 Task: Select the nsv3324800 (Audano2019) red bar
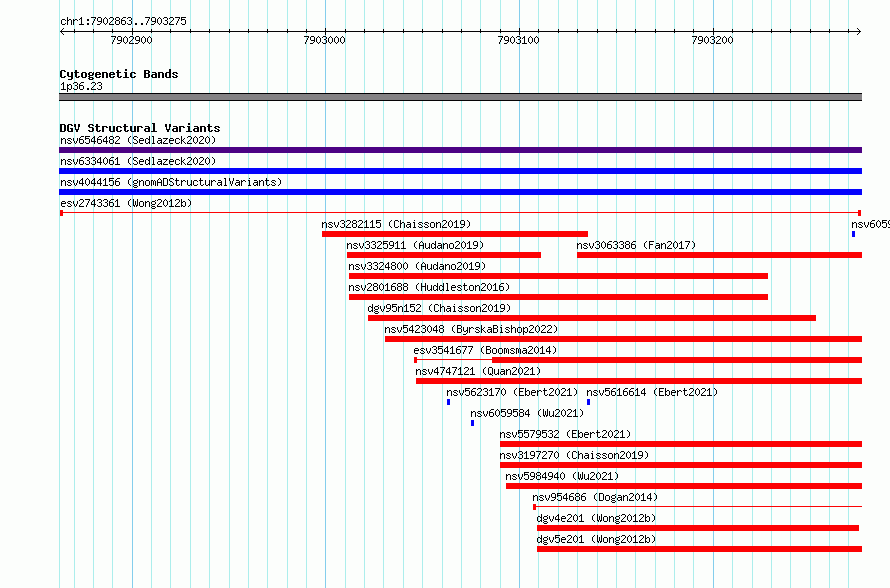(558, 276)
